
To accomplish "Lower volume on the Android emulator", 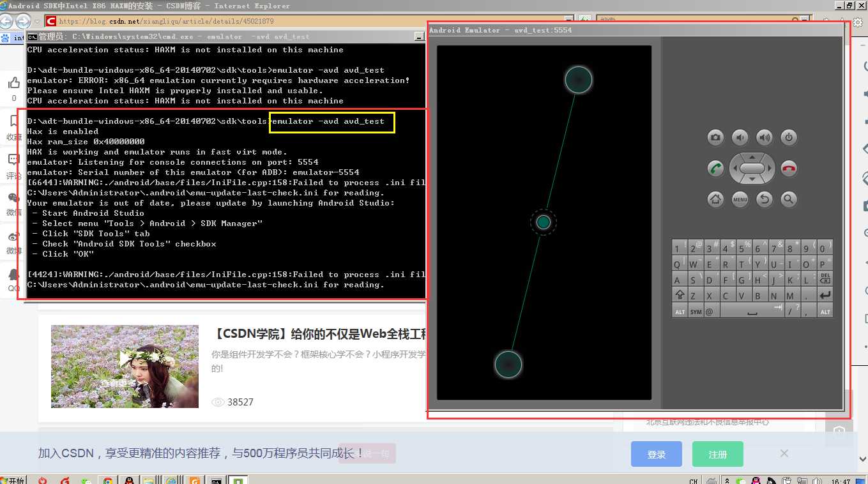I will point(740,137).
